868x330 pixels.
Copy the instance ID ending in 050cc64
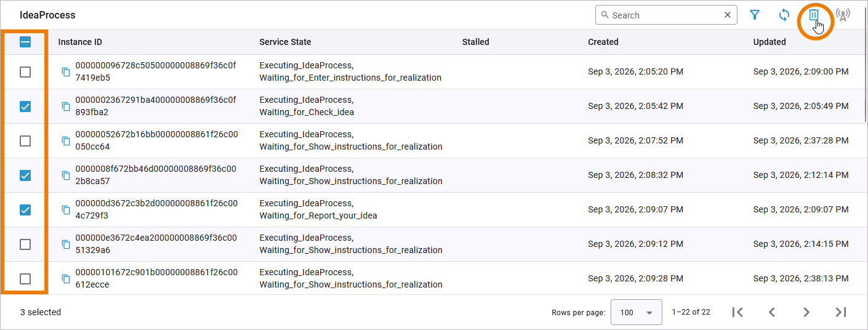(x=66, y=141)
